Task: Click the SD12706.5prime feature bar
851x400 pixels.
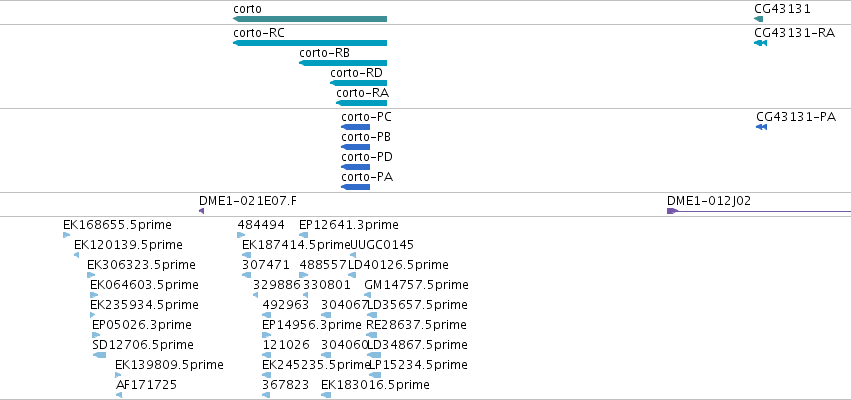Action: click(100, 355)
